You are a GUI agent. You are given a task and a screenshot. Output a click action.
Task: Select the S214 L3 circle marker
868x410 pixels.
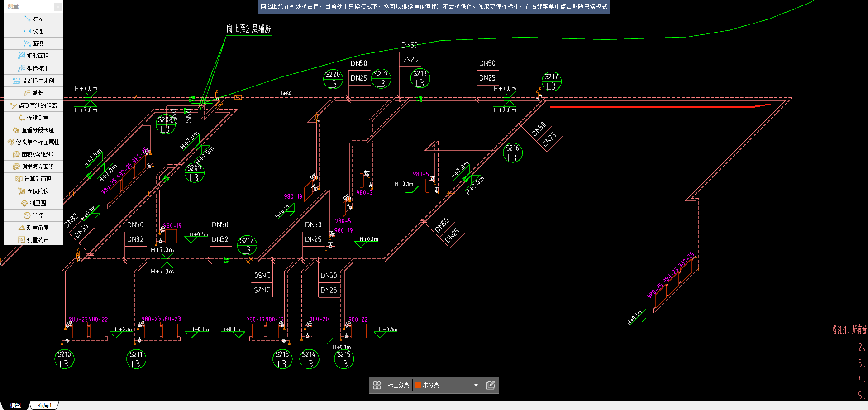(309, 359)
